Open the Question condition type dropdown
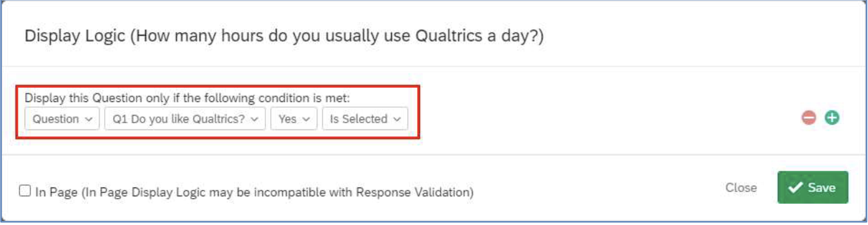 [62, 118]
